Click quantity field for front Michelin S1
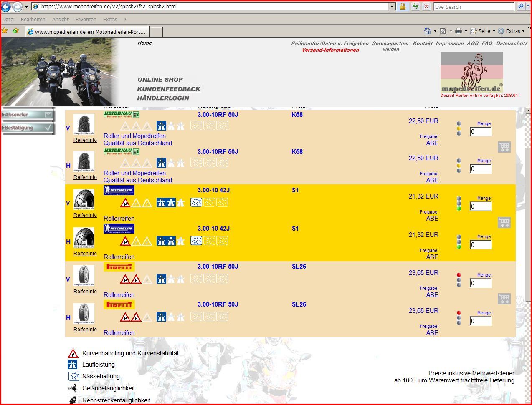 pos(480,206)
